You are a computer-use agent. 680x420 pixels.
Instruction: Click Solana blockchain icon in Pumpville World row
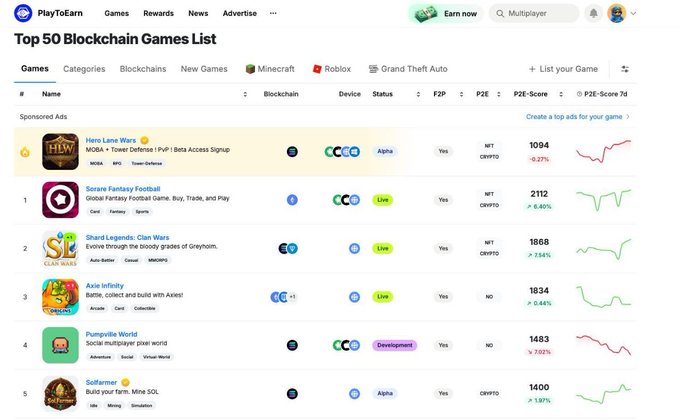click(x=292, y=345)
